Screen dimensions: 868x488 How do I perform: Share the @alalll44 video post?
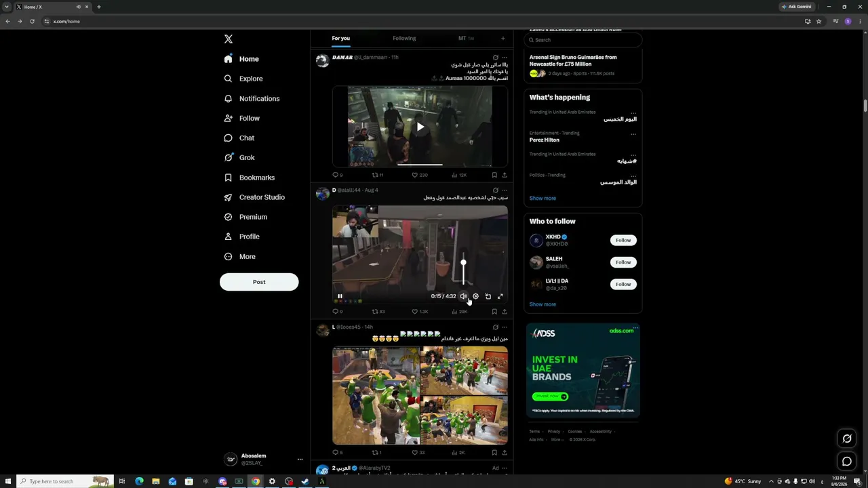click(x=505, y=312)
